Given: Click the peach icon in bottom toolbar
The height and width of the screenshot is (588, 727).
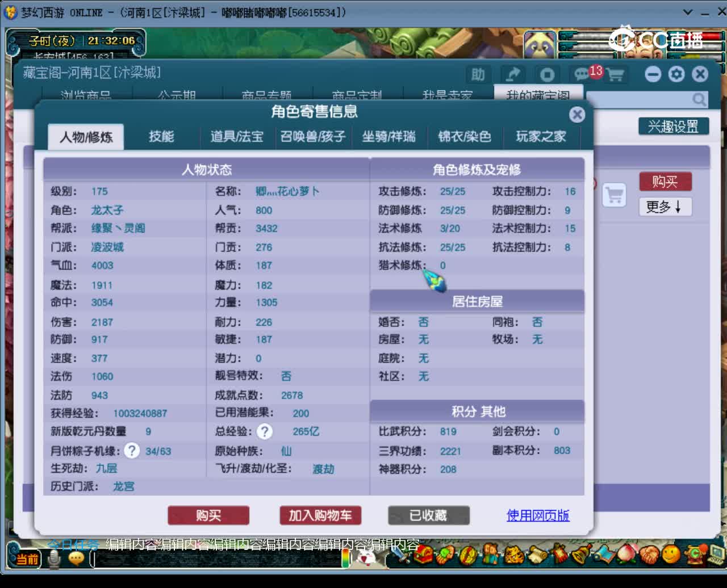Looking at the screenshot, I should 627,554.
